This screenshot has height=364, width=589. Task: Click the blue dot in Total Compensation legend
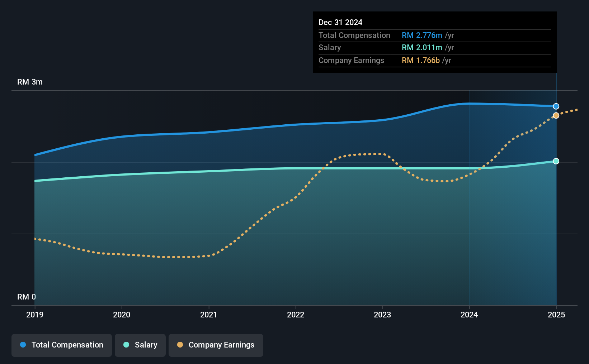click(23, 345)
